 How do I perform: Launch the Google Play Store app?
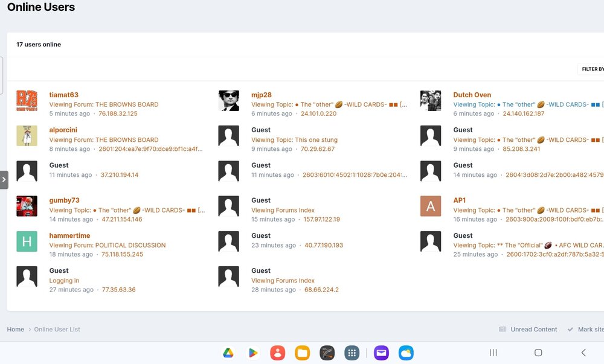coord(252,353)
